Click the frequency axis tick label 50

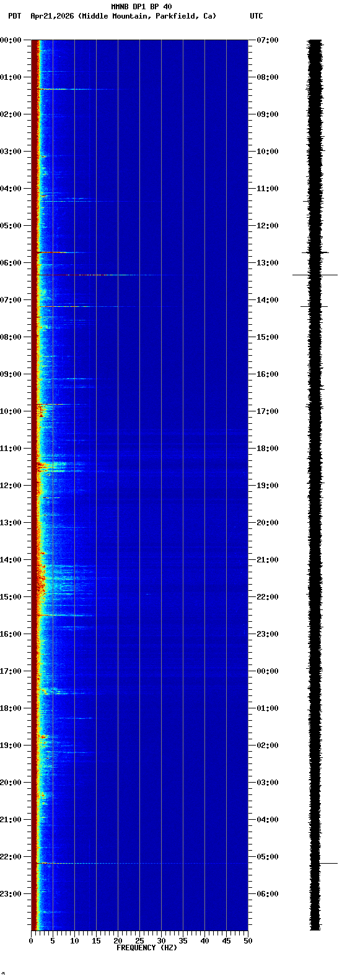[248, 941]
